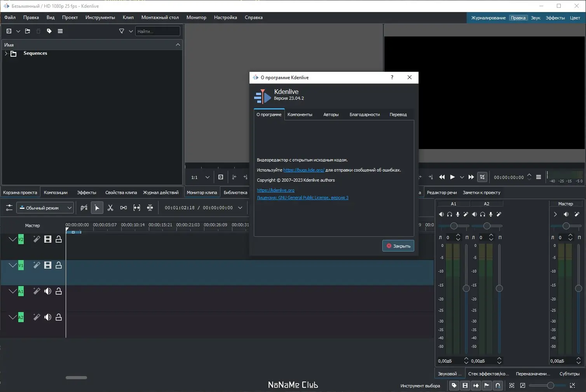Select the Spacer tool in timeline toolbar

[124, 208]
